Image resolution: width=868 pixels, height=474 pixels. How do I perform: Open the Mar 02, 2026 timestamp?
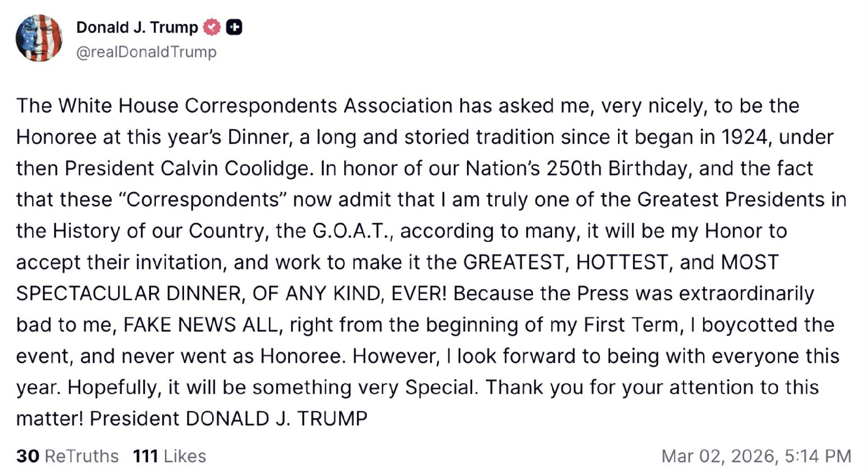(756, 456)
